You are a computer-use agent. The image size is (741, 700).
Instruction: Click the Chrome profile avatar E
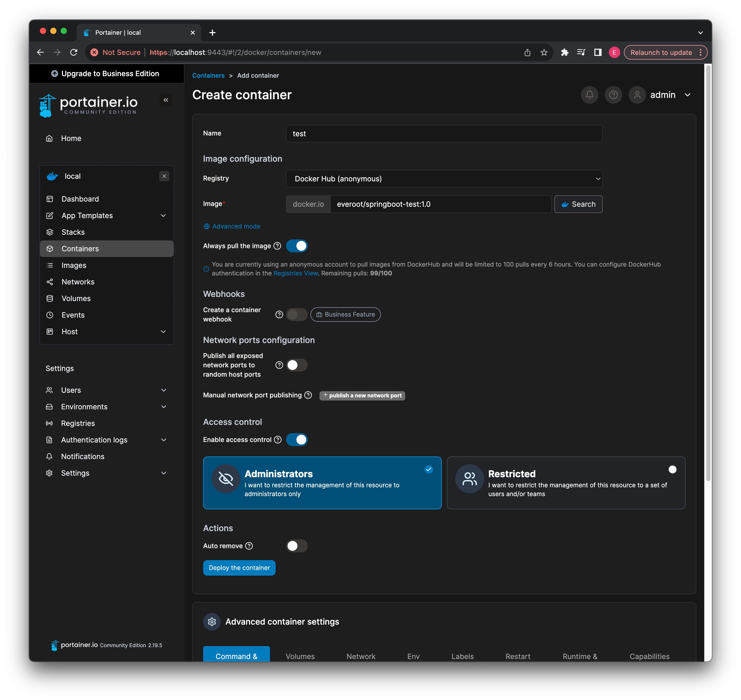click(x=614, y=53)
